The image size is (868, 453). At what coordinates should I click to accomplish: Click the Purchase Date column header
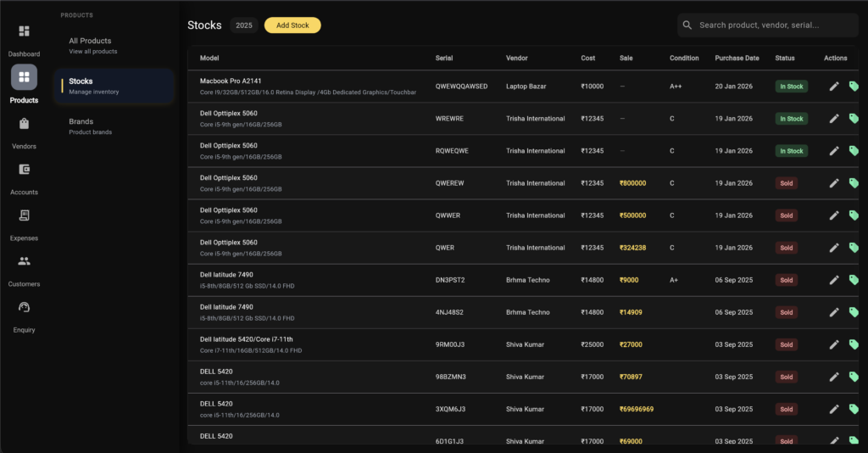pos(737,58)
